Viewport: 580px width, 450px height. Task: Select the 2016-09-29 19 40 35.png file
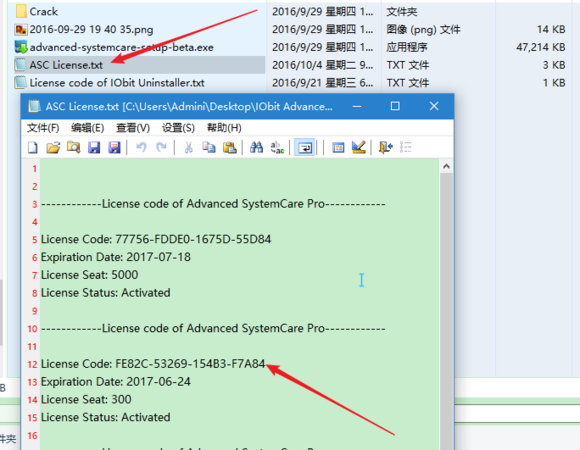pyautogui.click(x=91, y=29)
